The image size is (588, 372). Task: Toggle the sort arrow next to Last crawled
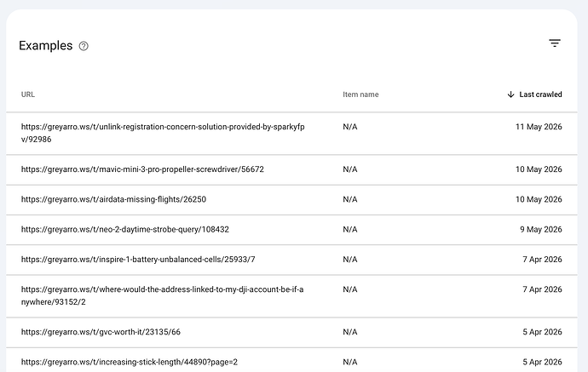pyautogui.click(x=510, y=94)
